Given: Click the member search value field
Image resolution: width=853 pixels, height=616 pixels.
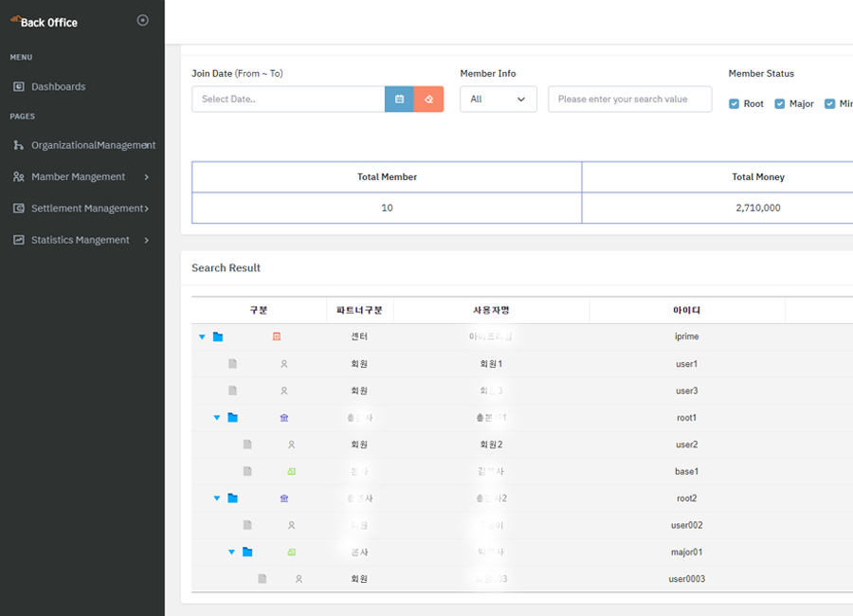Looking at the screenshot, I should (630, 100).
